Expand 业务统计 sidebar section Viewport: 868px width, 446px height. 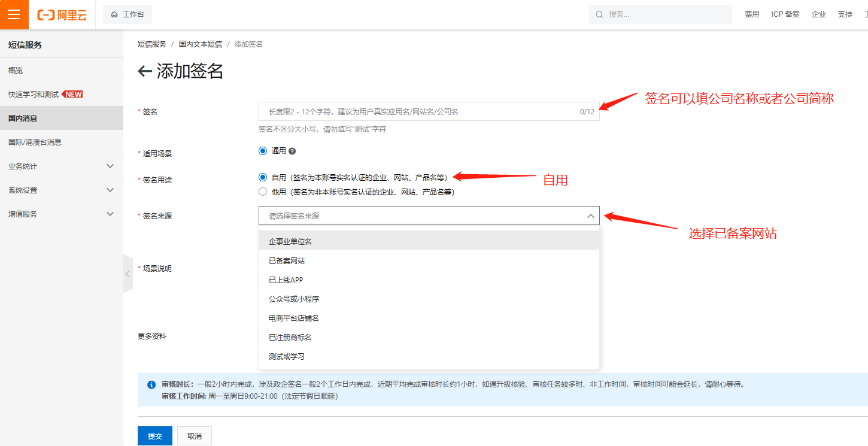pyautogui.click(x=62, y=166)
